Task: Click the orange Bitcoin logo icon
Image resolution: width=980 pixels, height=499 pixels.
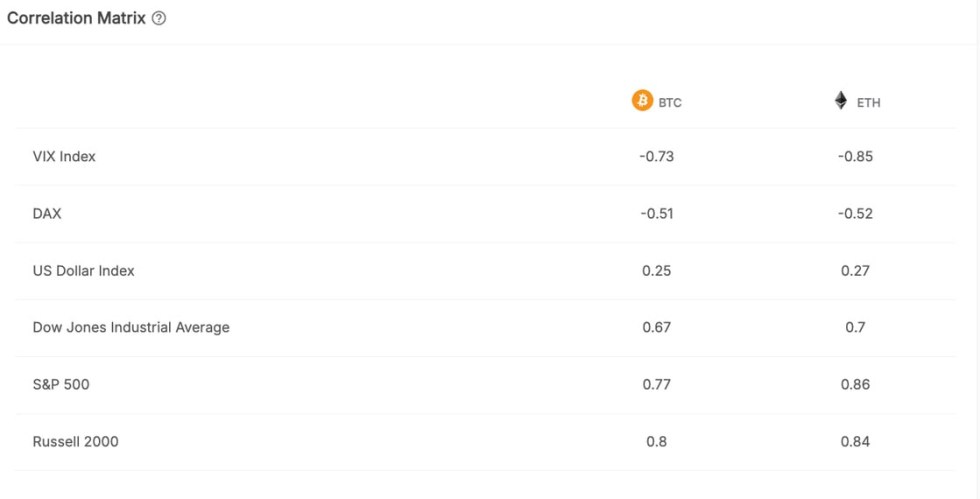Action: [x=642, y=101]
